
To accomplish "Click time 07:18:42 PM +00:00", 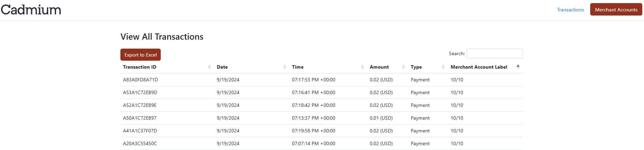I will click(x=314, y=105).
